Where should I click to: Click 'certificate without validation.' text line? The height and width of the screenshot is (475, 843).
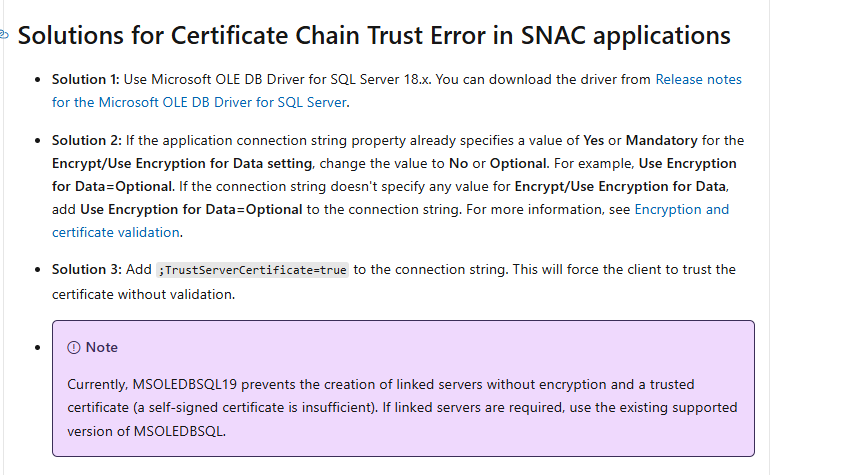pyautogui.click(x=144, y=295)
